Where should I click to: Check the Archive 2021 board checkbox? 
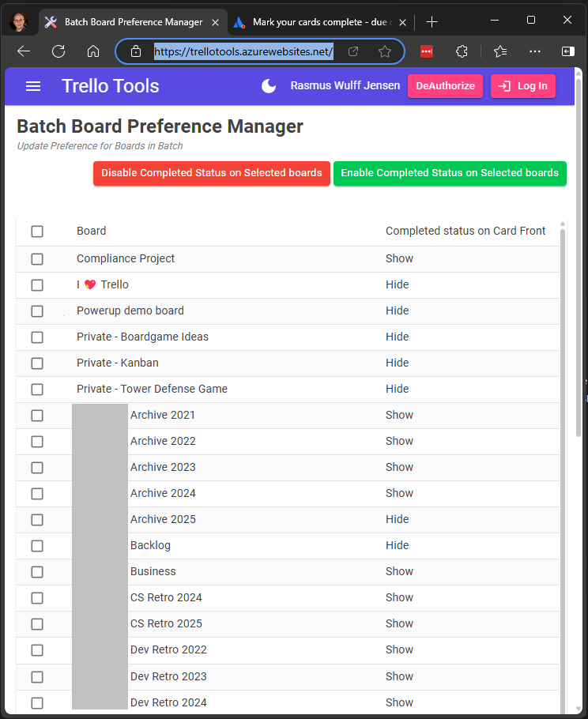[37, 416]
